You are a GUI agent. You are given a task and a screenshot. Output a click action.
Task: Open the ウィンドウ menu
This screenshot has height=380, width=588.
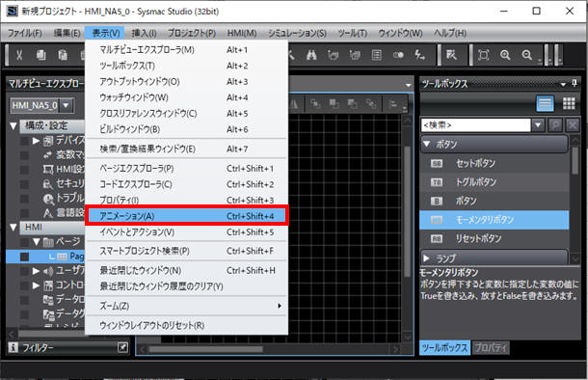coord(400,34)
